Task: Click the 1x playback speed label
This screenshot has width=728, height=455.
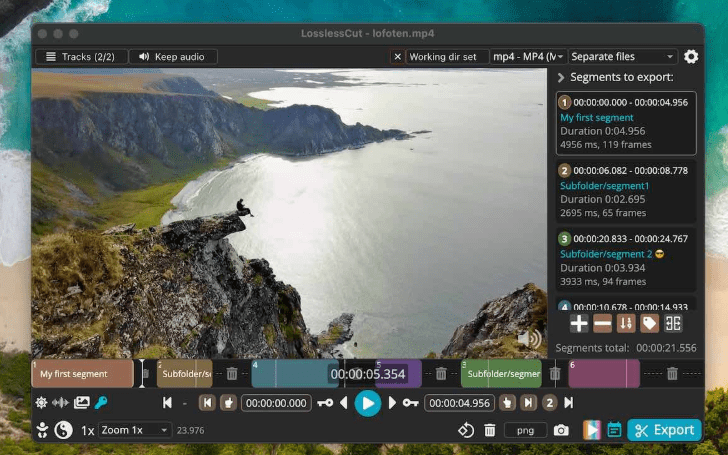Action: 88,431
